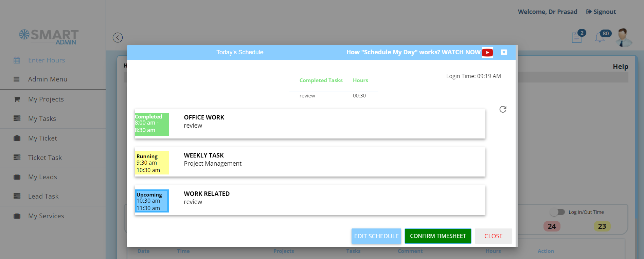Click the Smart Admin logo
The height and width of the screenshot is (259, 644).
click(49, 37)
